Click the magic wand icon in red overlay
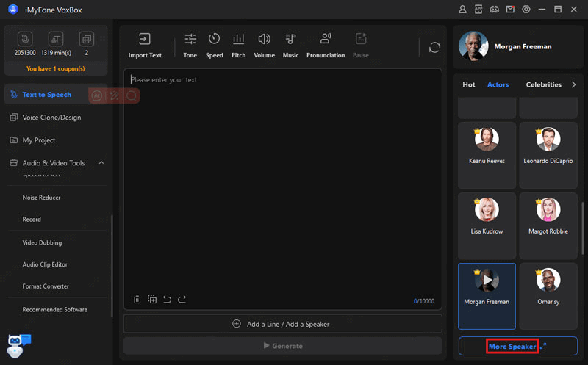The height and width of the screenshot is (365, 588). point(115,96)
